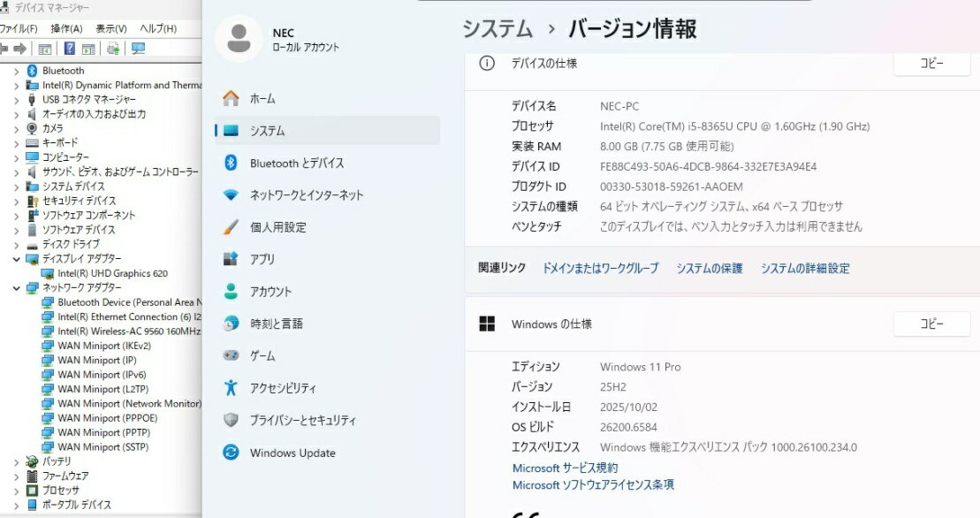This screenshot has width=980, height=518.
Task: Open Bluetooth とデバイス settings
Action: 296,163
